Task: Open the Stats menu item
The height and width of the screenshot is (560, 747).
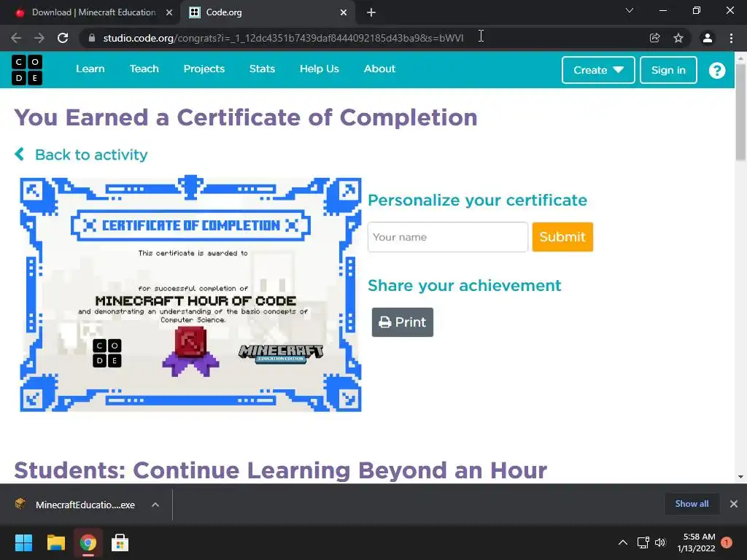Action: tap(262, 69)
